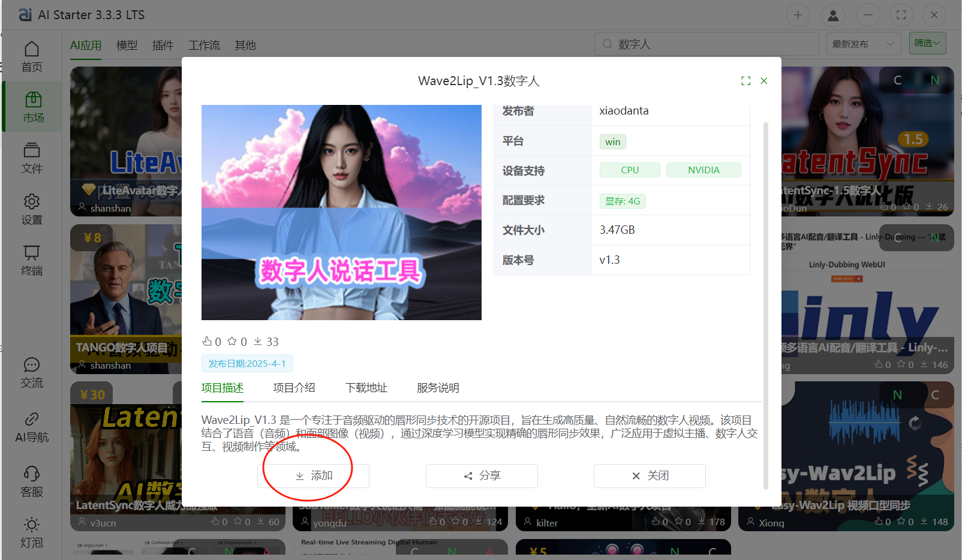Switch to the 插件 tab
The width and height of the screenshot is (962, 560).
(163, 45)
